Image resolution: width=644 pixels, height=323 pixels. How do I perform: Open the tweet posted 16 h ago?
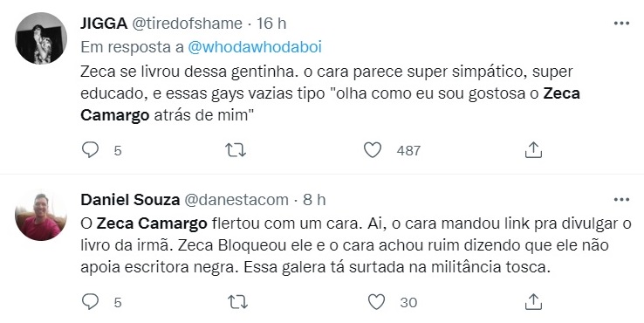pyautogui.click(x=271, y=24)
